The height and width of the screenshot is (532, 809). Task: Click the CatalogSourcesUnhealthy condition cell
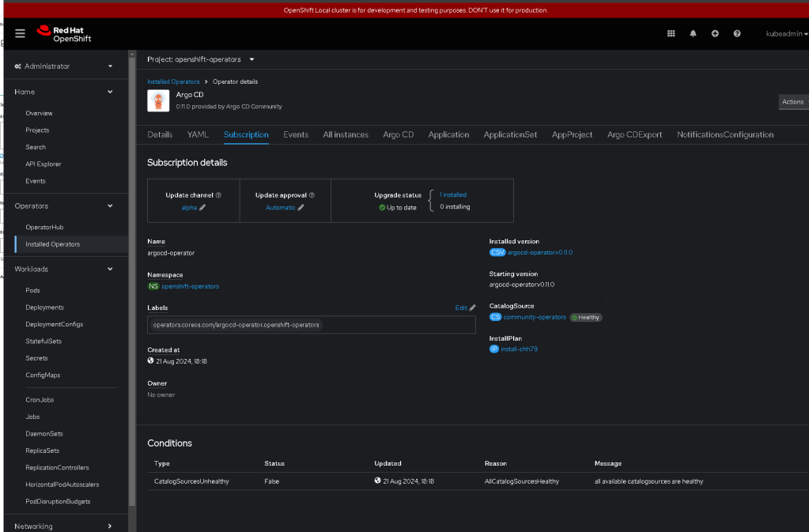[191, 481]
